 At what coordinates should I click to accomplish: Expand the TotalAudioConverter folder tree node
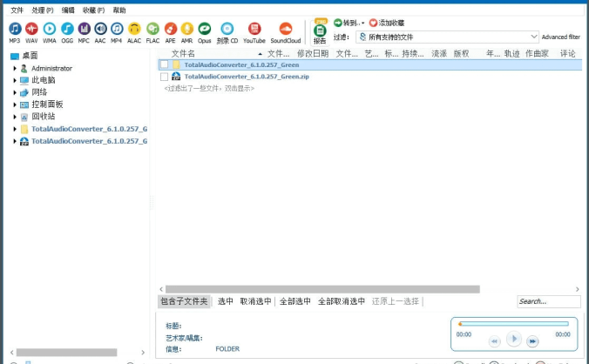tap(15, 129)
